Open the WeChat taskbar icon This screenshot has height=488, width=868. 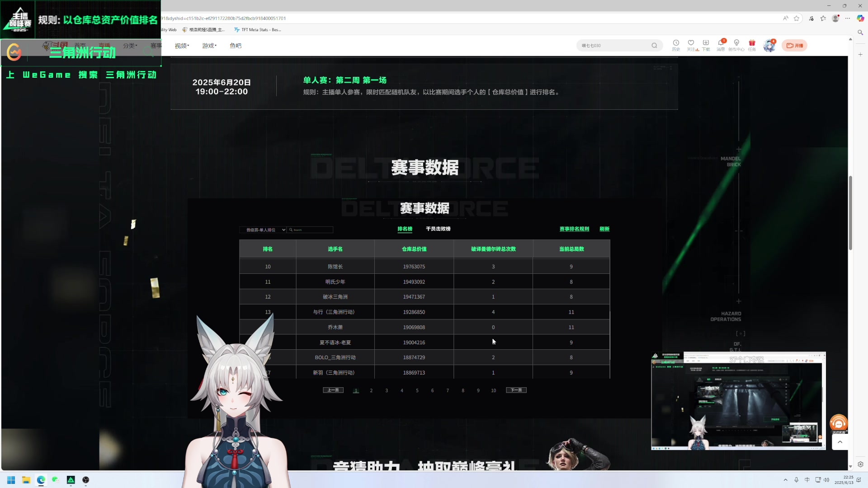click(56, 480)
